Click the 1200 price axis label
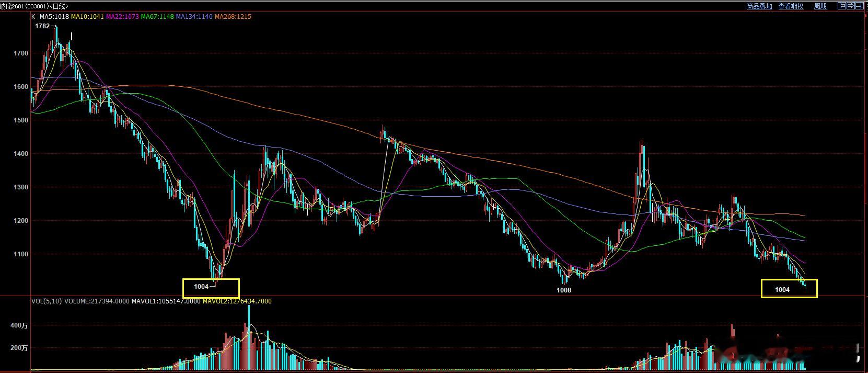Viewport: 868px width, 373px height. point(21,221)
